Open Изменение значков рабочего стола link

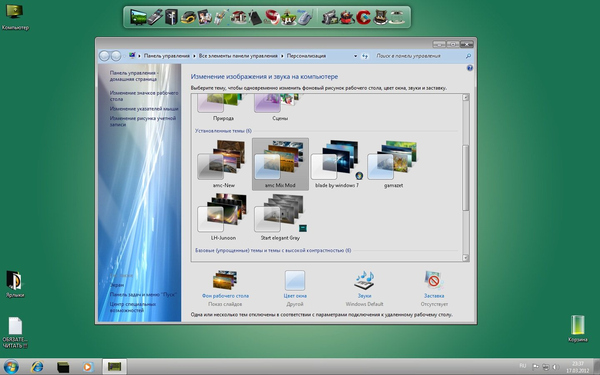click(x=144, y=96)
